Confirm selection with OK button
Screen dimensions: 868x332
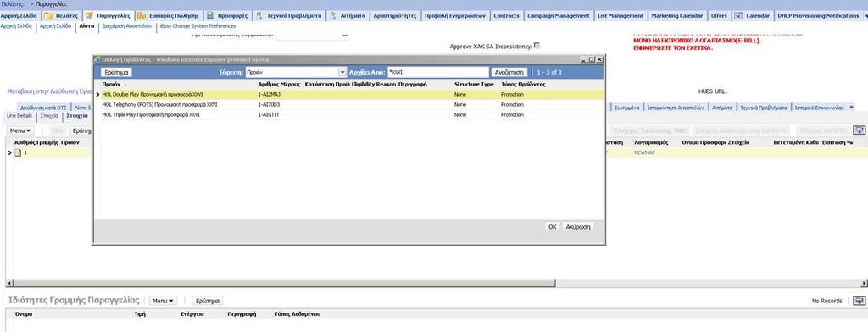pos(552,227)
